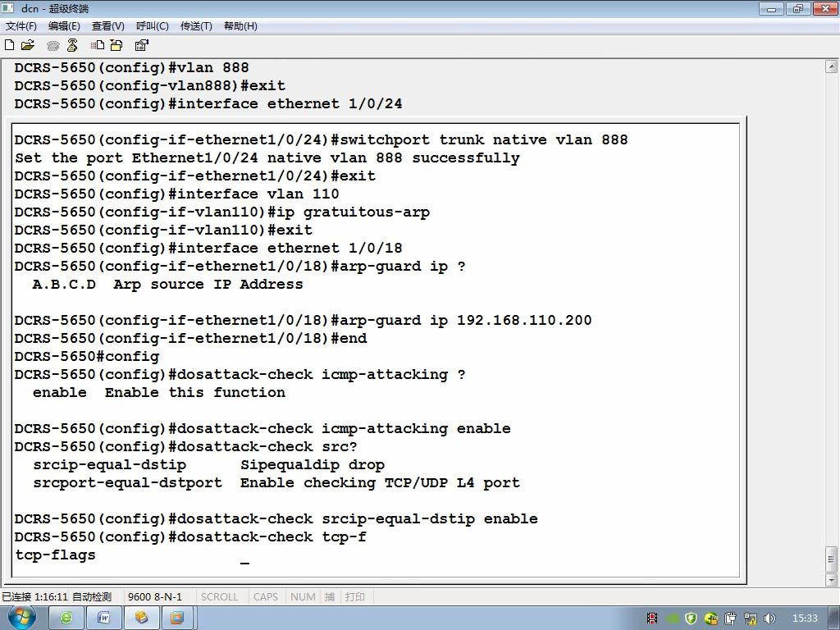Click 'dosattack-check icmp-attacking enable' line
This screenshot has width=840, height=630.
click(262, 428)
